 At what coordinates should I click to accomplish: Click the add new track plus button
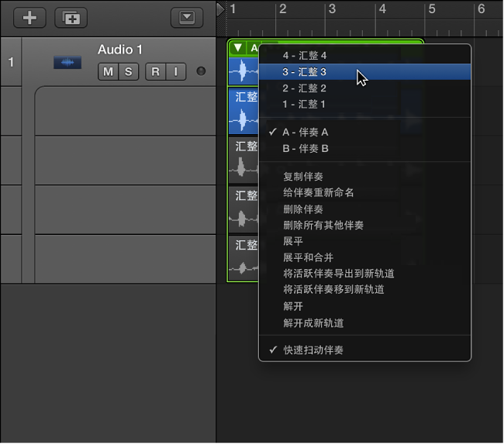(x=29, y=17)
